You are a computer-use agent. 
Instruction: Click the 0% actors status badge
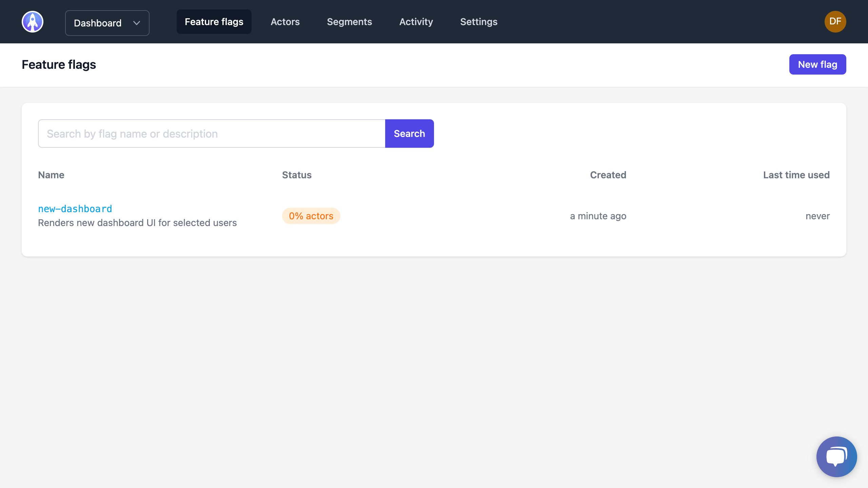(311, 216)
